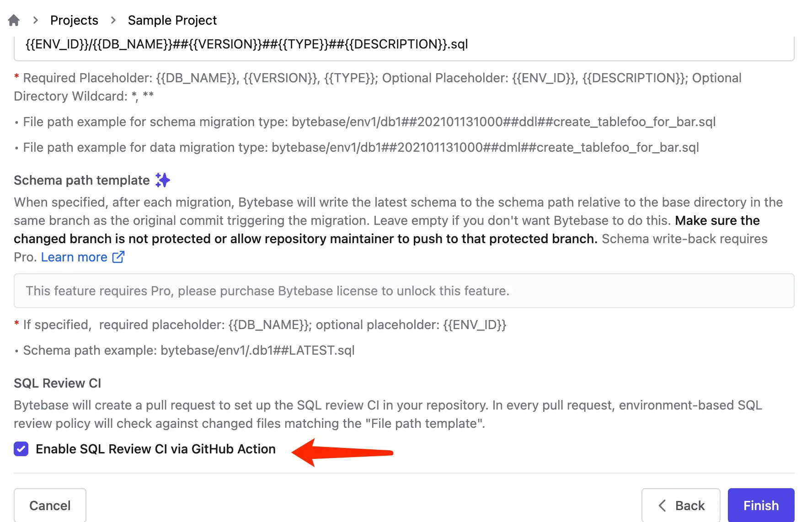Click the home icon in the breadcrumb
The height and width of the screenshot is (522, 812).
13,20
